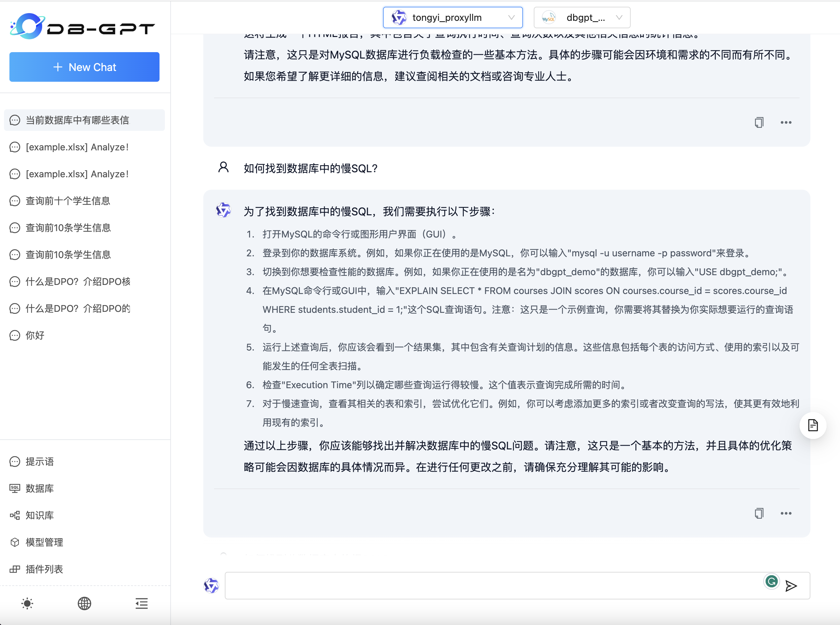Viewport: 840px width, 625px height.
Task: Click the send message arrow icon
Action: [791, 586]
